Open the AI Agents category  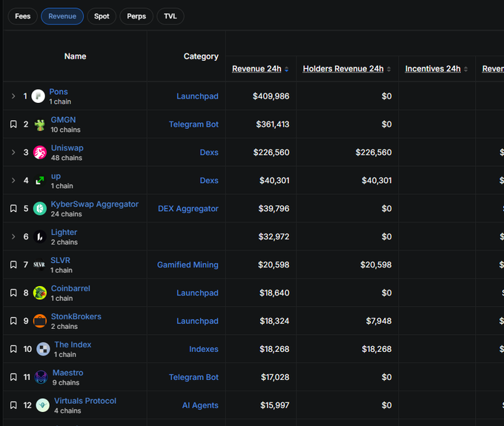[x=200, y=405]
